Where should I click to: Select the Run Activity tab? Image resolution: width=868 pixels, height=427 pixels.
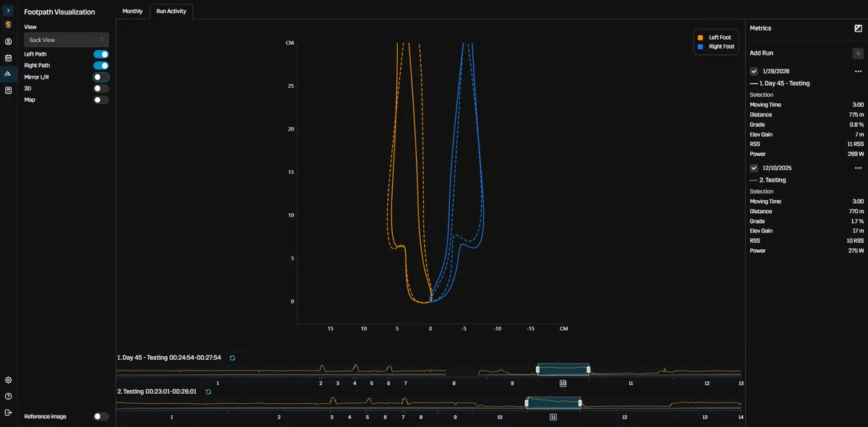[171, 12]
